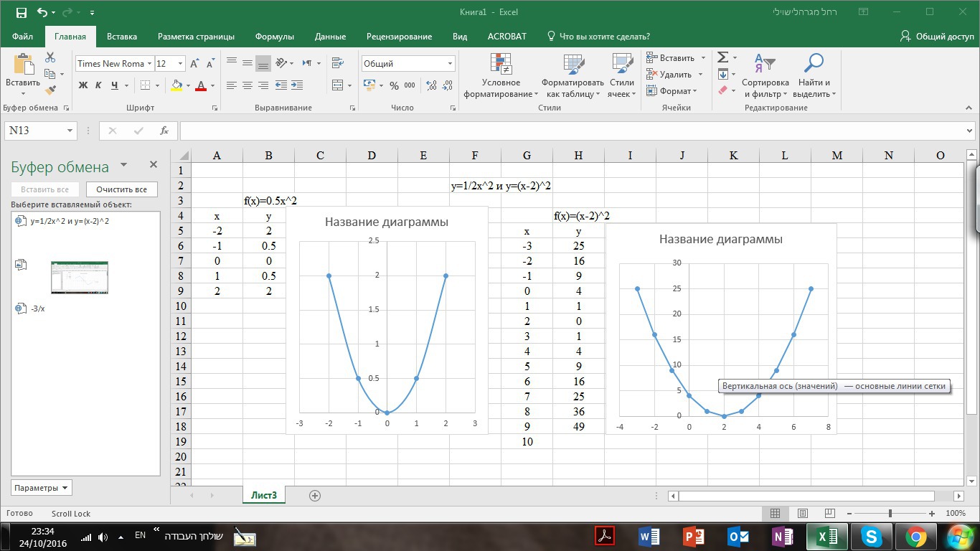The image size is (980, 551).
Task: Open the Файл tab
Action: [22, 36]
